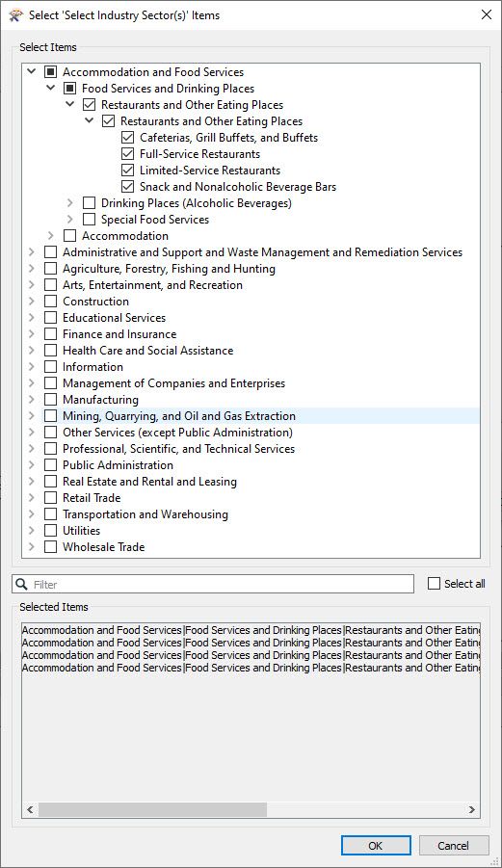
Task: Expand Drinking Places (Alcoholic Beverages) node
Action: [69, 203]
